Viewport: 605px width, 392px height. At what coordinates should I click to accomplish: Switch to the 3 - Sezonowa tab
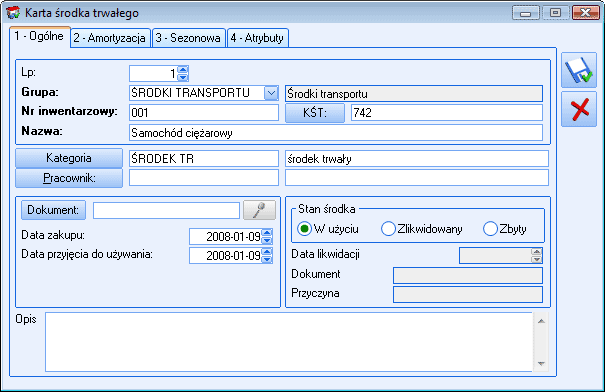tap(188, 38)
